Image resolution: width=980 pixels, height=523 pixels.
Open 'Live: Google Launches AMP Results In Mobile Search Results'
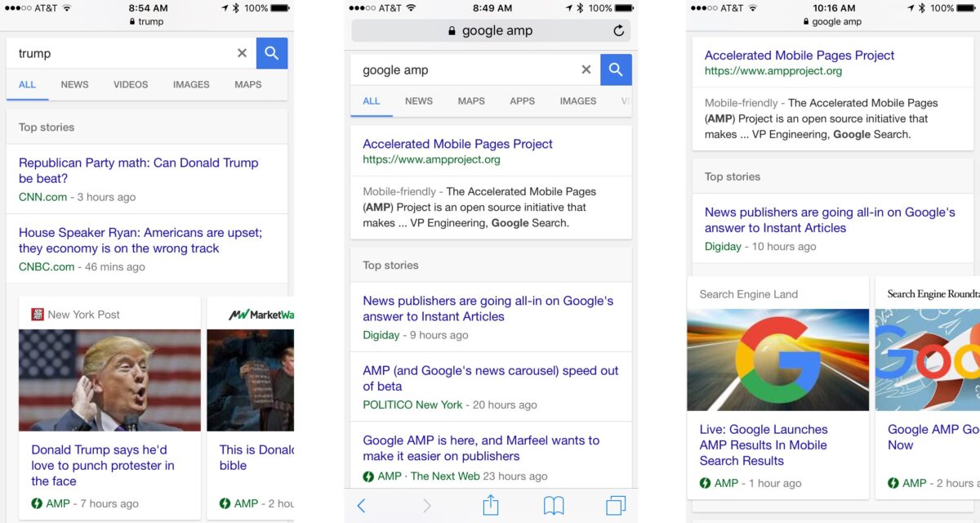pyautogui.click(x=764, y=445)
